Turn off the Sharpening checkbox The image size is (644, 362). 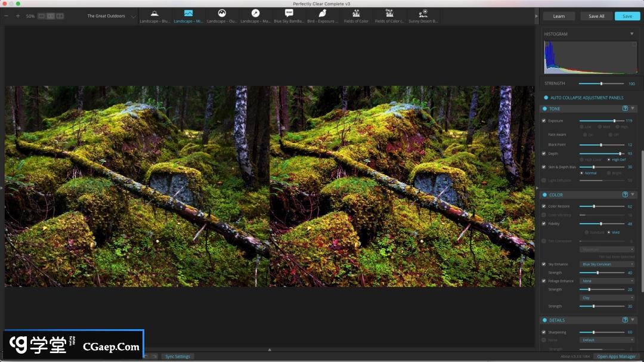(x=544, y=332)
